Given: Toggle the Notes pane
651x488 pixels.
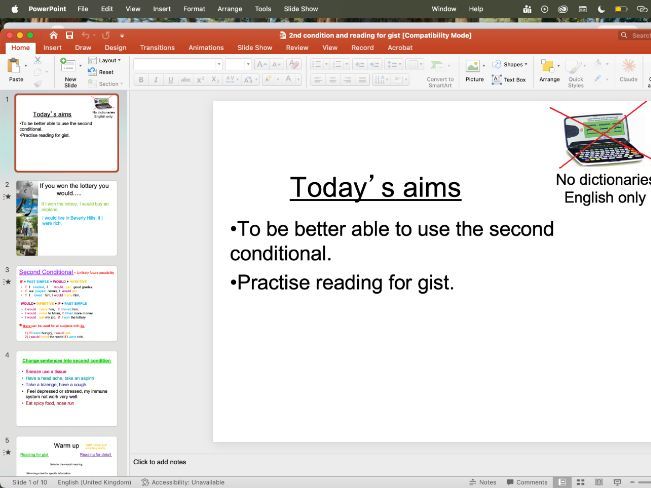Looking at the screenshot, I should [483, 482].
